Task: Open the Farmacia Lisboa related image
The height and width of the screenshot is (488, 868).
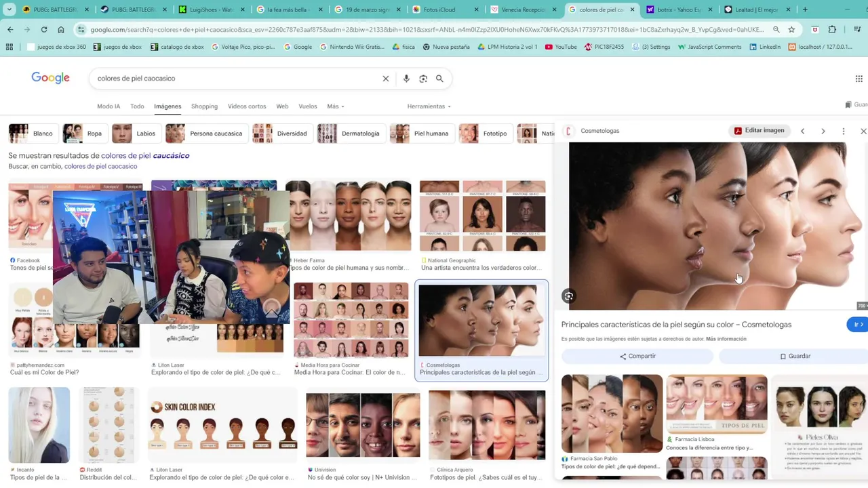Action: (717, 404)
